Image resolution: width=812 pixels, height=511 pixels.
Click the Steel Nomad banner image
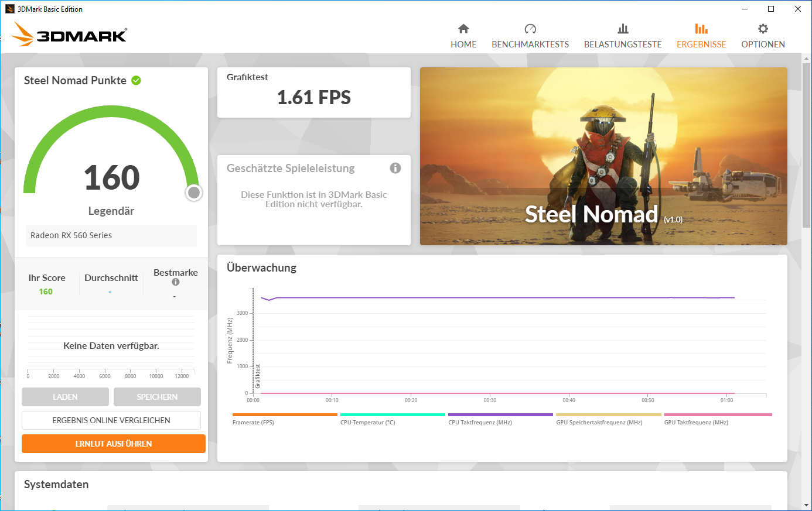tap(603, 156)
